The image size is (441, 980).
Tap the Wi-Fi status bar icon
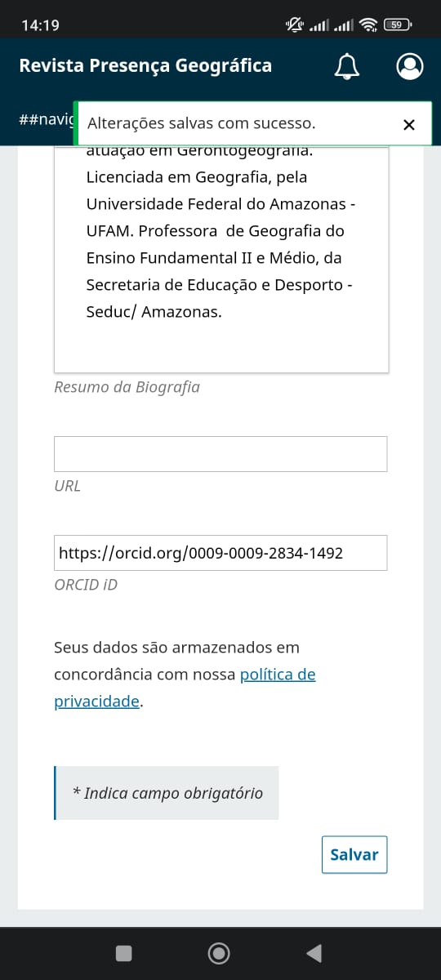(x=368, y=25)
